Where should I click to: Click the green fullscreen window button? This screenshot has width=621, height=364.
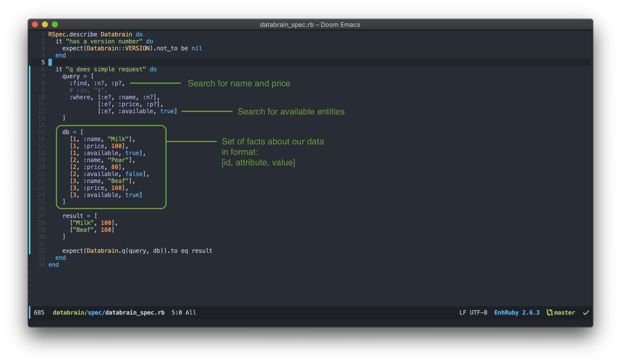click(55, 24)
